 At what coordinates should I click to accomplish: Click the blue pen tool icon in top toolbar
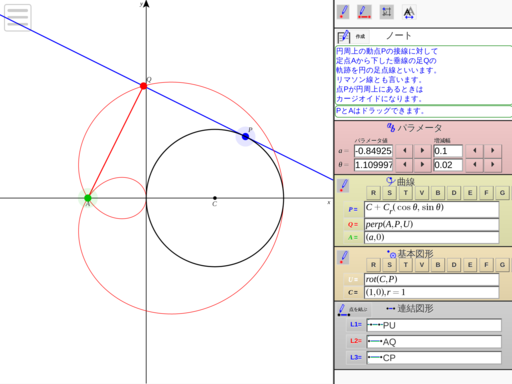point(343,12)
